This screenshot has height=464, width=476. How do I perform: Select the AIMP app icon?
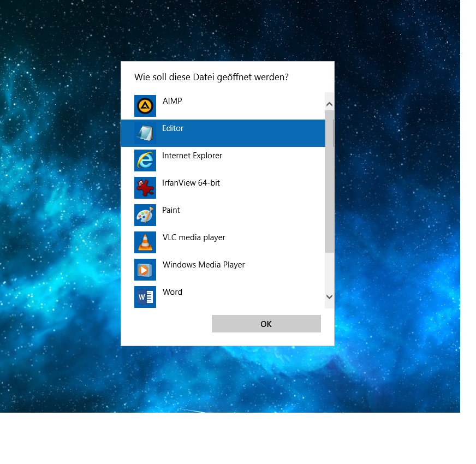[x=145, y=106]
